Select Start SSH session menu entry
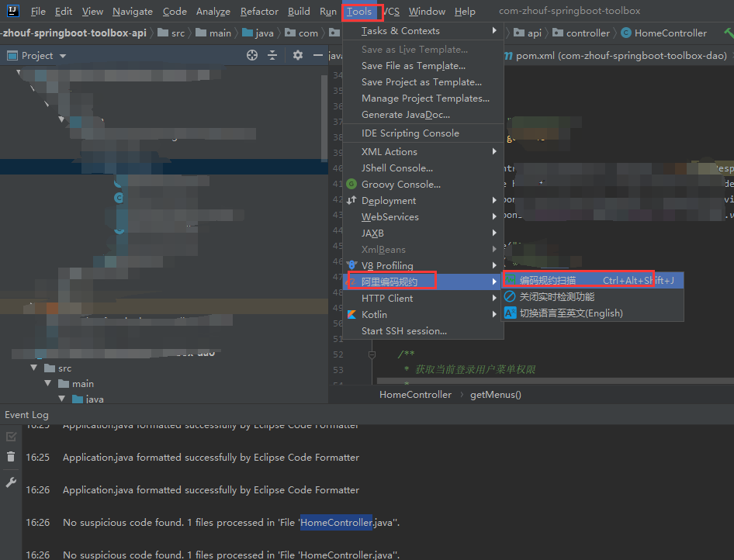The width and height of the screenshot is (734, 560). (x=423, y=330)
